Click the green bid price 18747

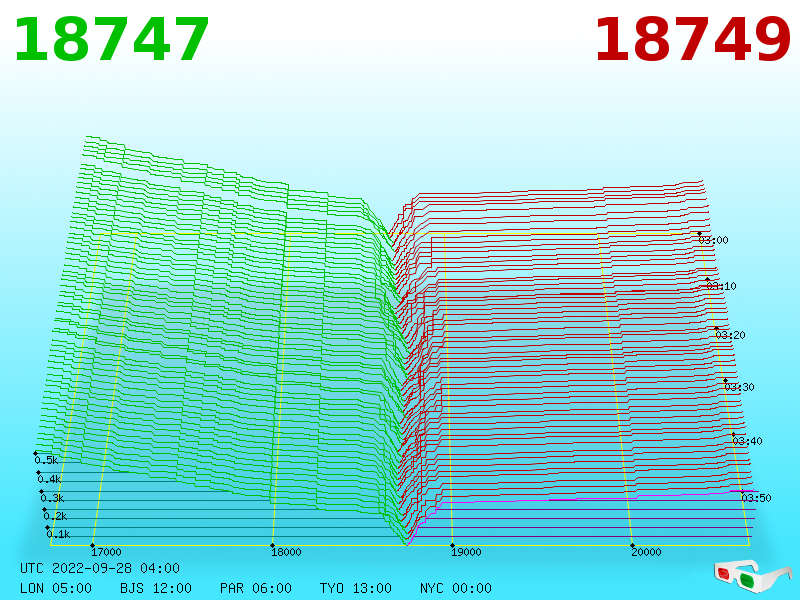point(111,40)
